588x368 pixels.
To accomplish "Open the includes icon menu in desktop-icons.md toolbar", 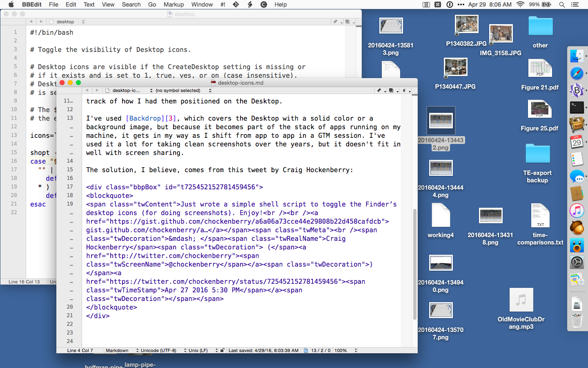I will pyautogui.click(x=392, y=90).
